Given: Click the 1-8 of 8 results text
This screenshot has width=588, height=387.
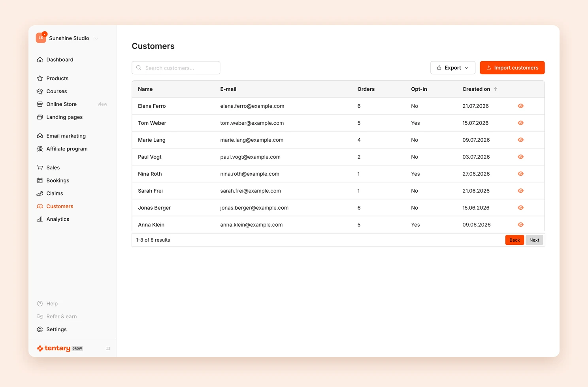Looking at the screenshot, I should (153, 240).
